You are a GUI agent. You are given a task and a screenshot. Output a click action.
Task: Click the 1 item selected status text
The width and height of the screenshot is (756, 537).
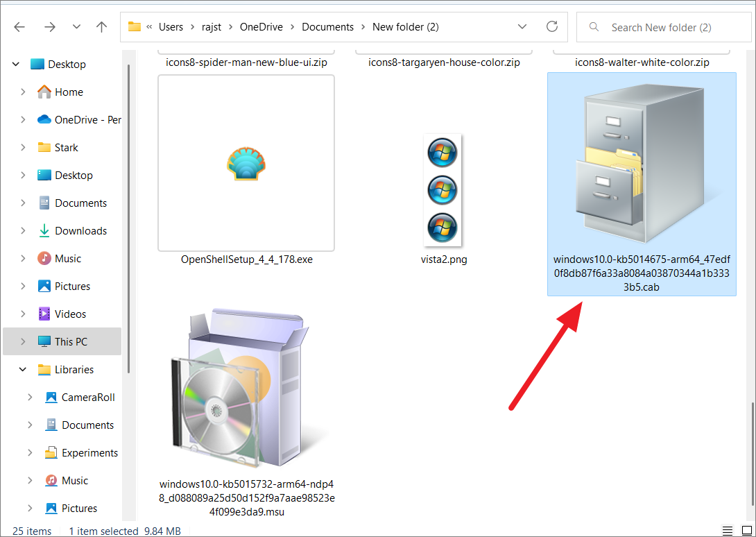tap(103, 531)
